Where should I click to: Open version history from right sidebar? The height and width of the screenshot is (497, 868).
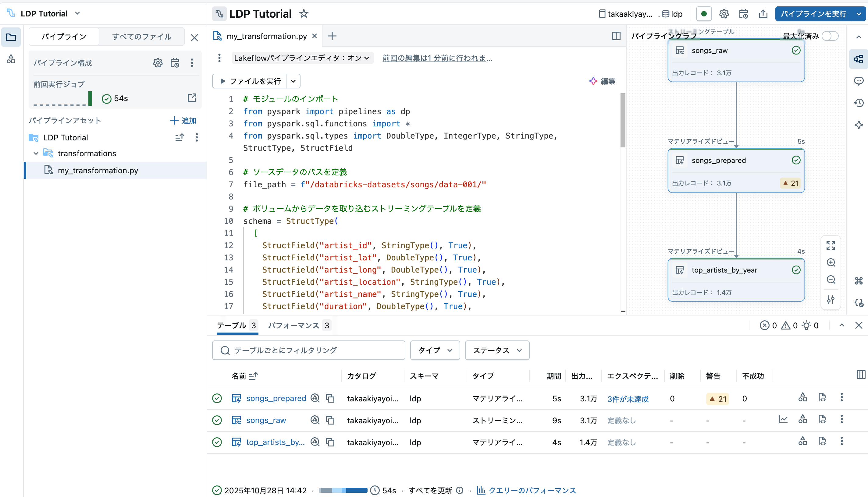coord(859,103)
